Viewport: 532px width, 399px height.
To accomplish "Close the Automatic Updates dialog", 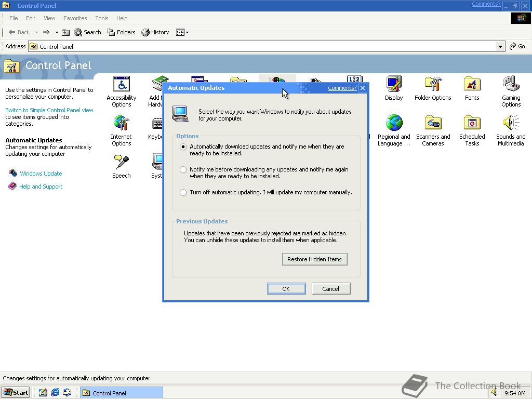I will pyautogui.click(x=363, y=88).
